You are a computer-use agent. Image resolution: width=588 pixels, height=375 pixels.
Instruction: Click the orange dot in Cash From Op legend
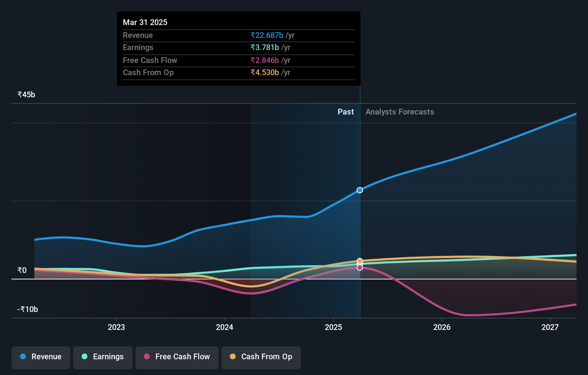point(233,356)
